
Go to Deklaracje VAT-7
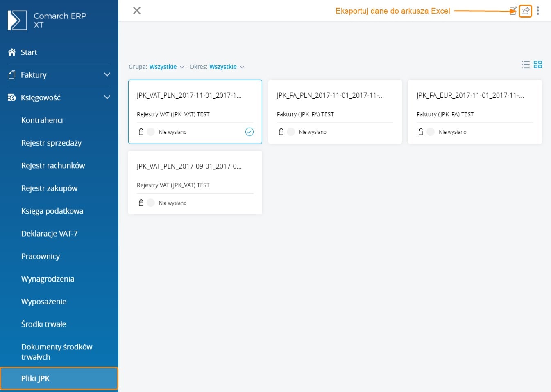[49, 234]
